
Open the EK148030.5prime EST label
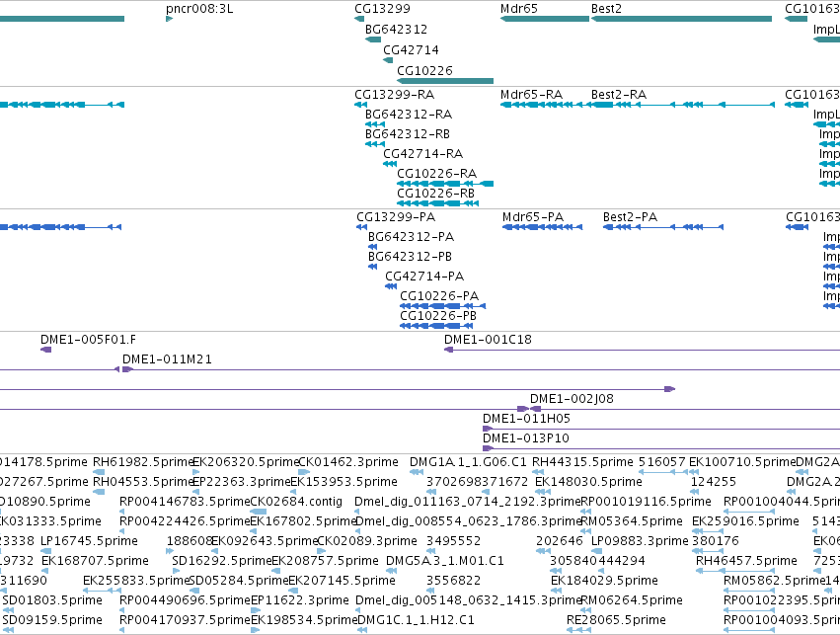tap(588, 482)
